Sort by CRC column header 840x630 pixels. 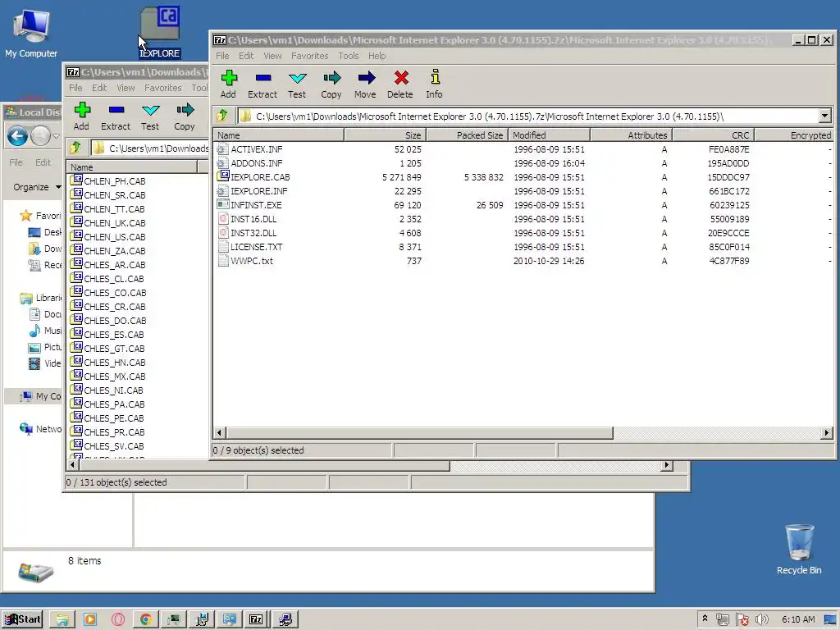coord(714,135)
